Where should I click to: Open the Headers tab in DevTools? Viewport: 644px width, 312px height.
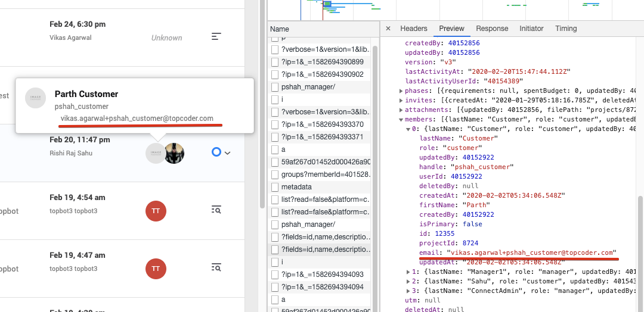tap(414, 29)
